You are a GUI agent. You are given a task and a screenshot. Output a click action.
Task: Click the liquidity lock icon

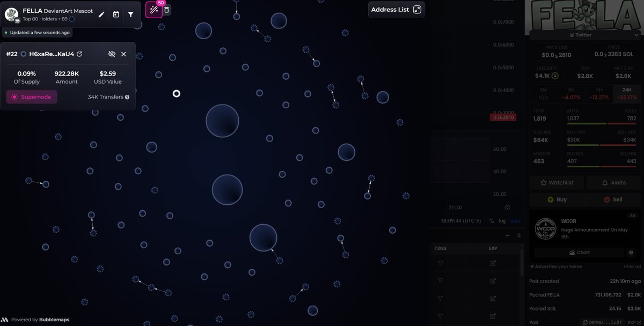(x=555, y=76)
